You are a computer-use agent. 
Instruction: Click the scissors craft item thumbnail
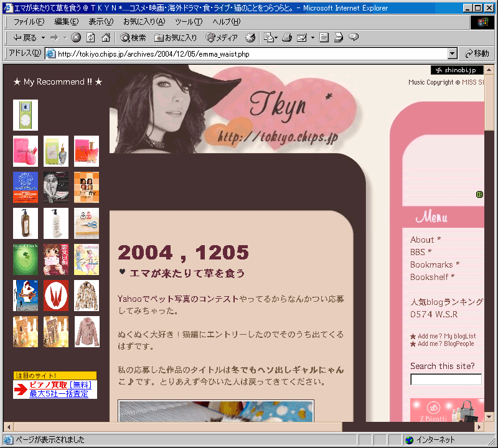tap(87, 223)
